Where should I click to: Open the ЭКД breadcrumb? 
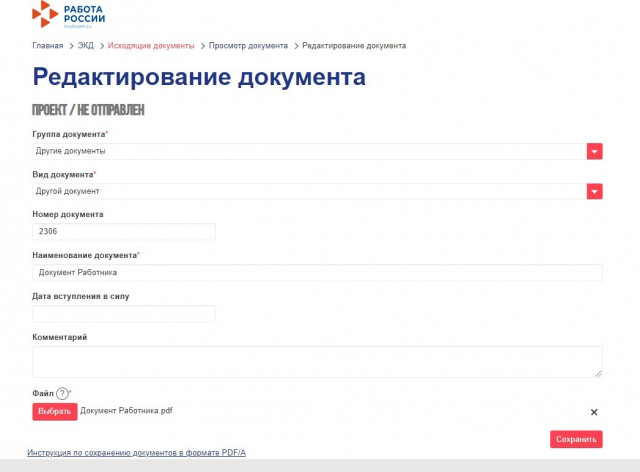click(x=85, y=46)
